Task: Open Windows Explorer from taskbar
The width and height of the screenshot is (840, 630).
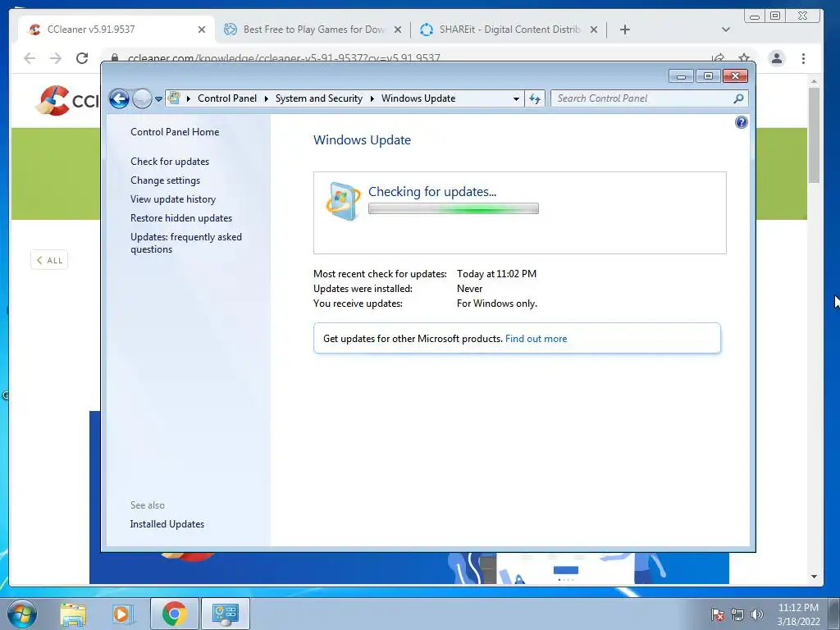Action: pyautogui.click(x=73, y=614)
